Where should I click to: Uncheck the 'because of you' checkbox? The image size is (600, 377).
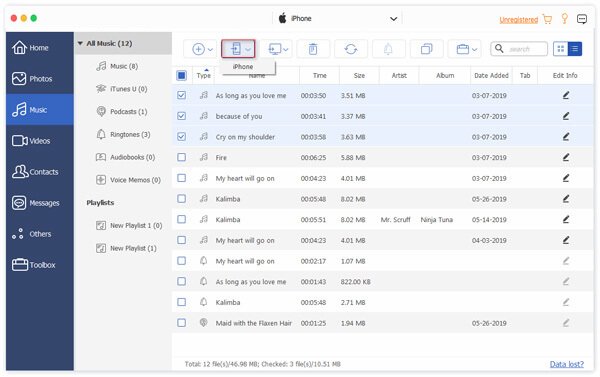click(181, 116)
